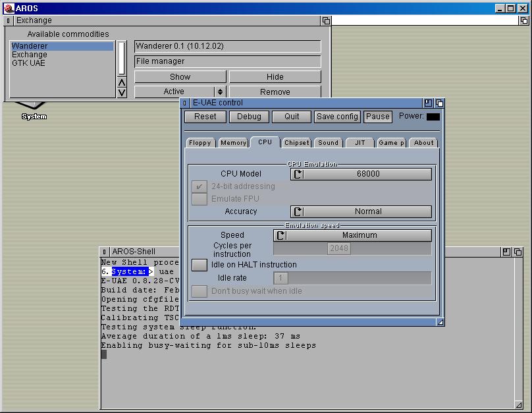Screen dimensions: 532x413
Task: Click the Reset button
Action: [205, 117]
